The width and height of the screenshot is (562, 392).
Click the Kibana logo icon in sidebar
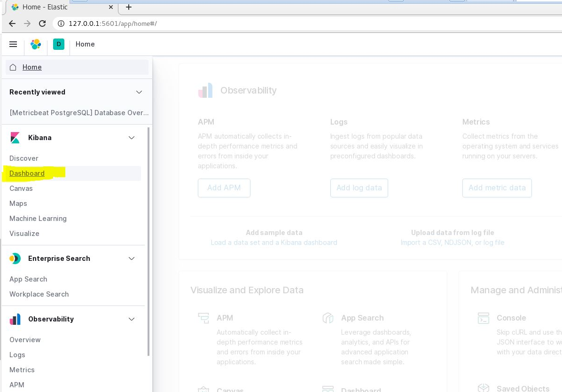coord(15,138)
